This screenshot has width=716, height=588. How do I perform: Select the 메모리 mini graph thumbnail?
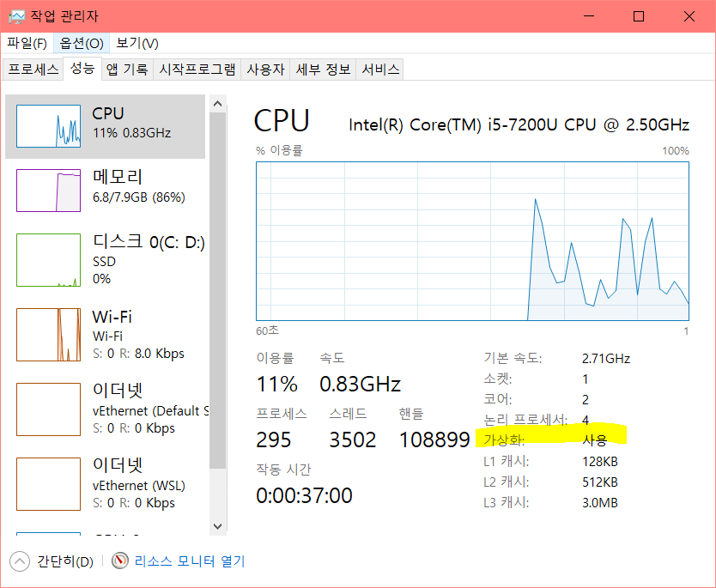48,191
